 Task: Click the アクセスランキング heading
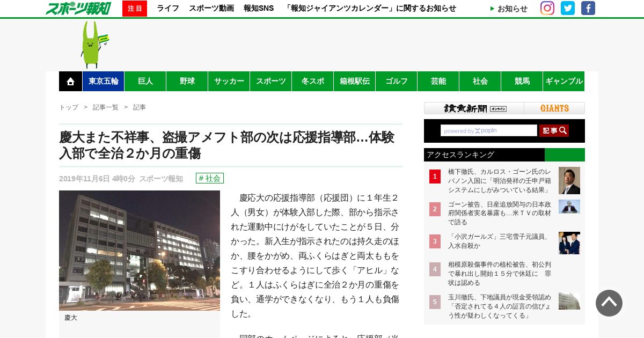(460, 155)
